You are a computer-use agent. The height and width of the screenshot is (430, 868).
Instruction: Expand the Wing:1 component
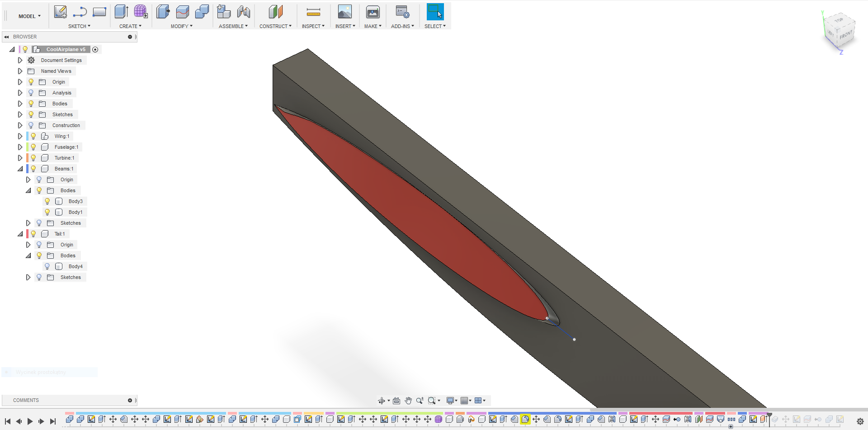tap(20, 136)
